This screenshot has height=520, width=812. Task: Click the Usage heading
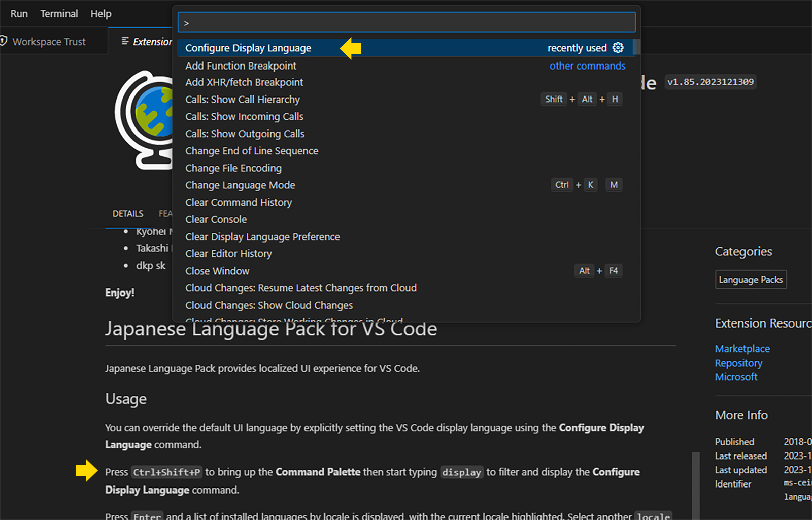[x=126, y=399]
